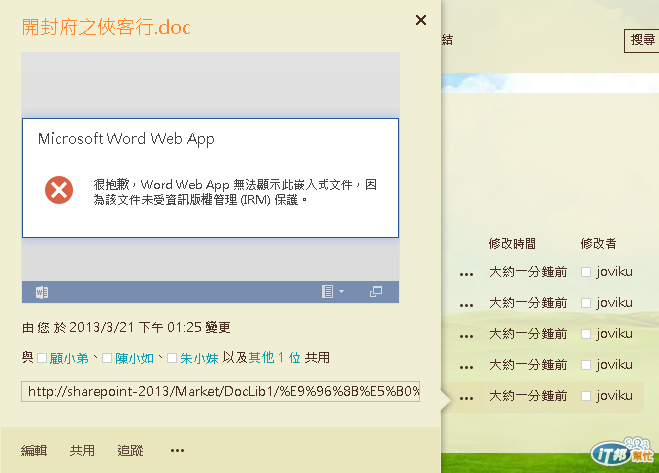Click joviku name in the highlighted row
The image size is (659, 473).
(614, 396)
